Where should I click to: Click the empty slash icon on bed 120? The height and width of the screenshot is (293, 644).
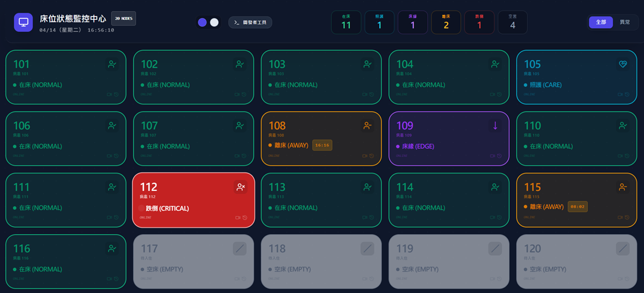click(x=623, y=249)
